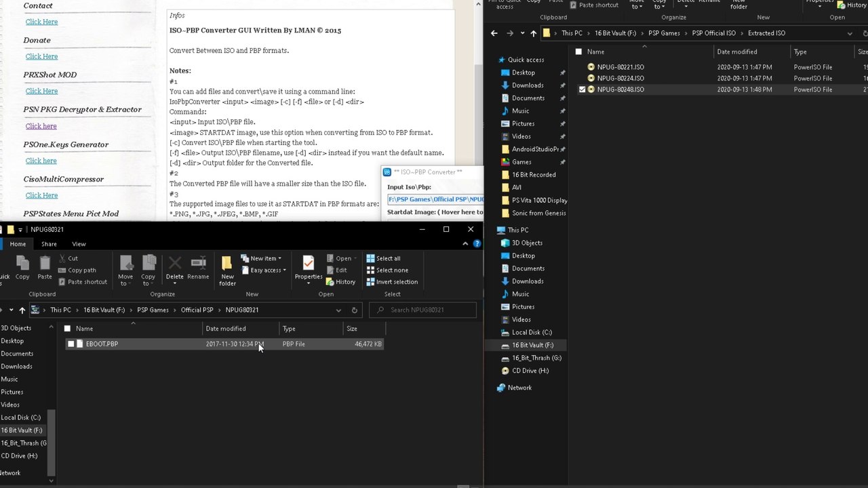Click History in NPUG80321 Open group
The width and height of the screenshot is (868, 488).
(340, 282)
